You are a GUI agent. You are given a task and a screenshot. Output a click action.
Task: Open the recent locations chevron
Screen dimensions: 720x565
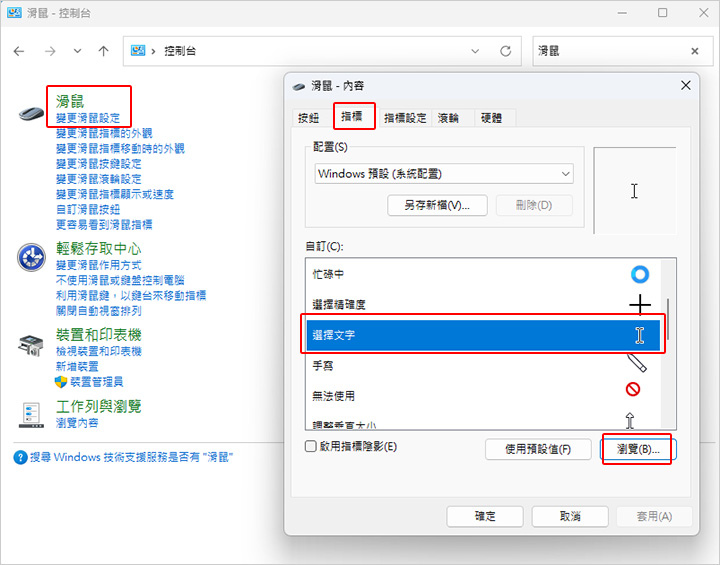[77, 51]
